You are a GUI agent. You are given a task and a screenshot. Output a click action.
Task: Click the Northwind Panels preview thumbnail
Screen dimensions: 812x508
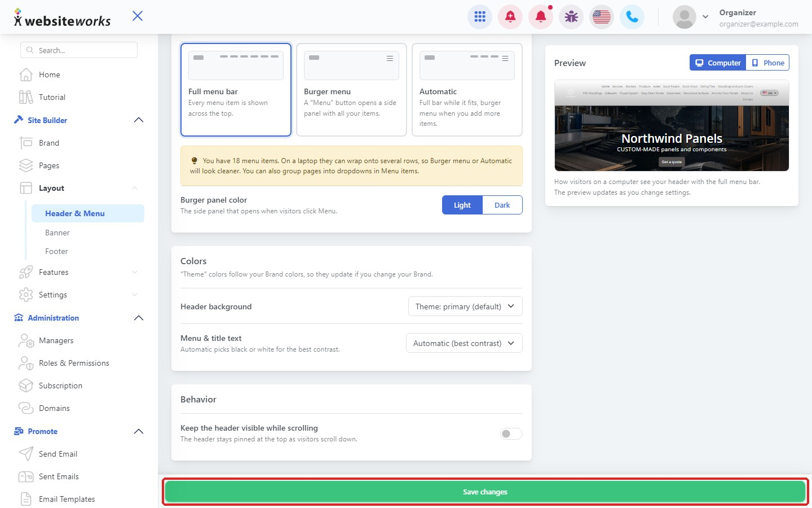(x=672, y=125)
